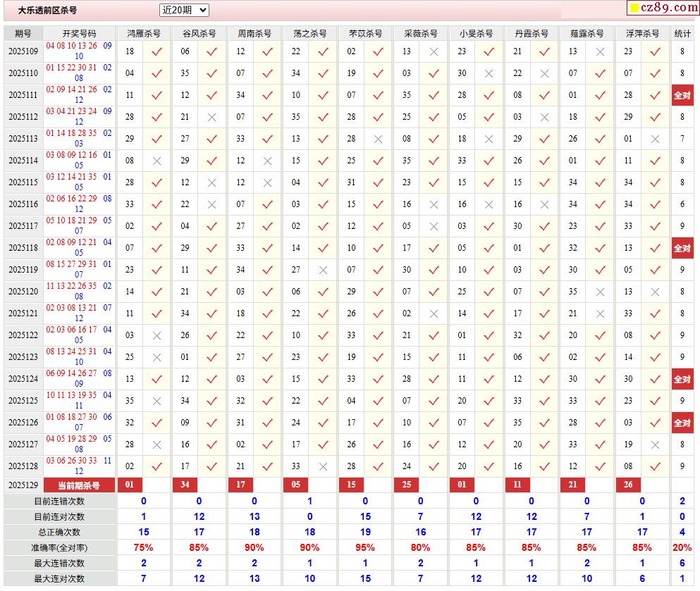Click the cross mark for 薤露杀号 in period 2025120
The height and width of the screenshot is (591, 700).
(600, 292)
